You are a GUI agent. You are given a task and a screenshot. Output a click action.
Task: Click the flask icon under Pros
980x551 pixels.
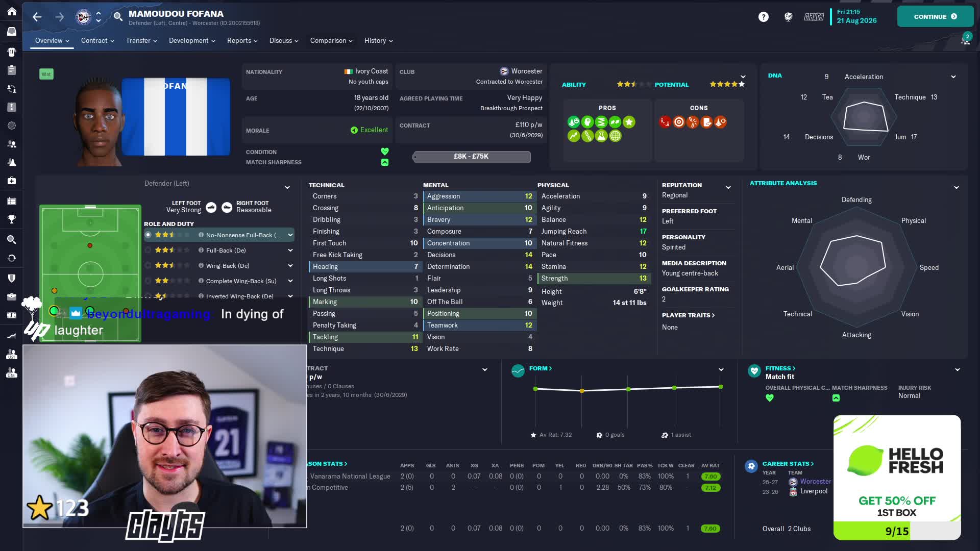point(601,136)
